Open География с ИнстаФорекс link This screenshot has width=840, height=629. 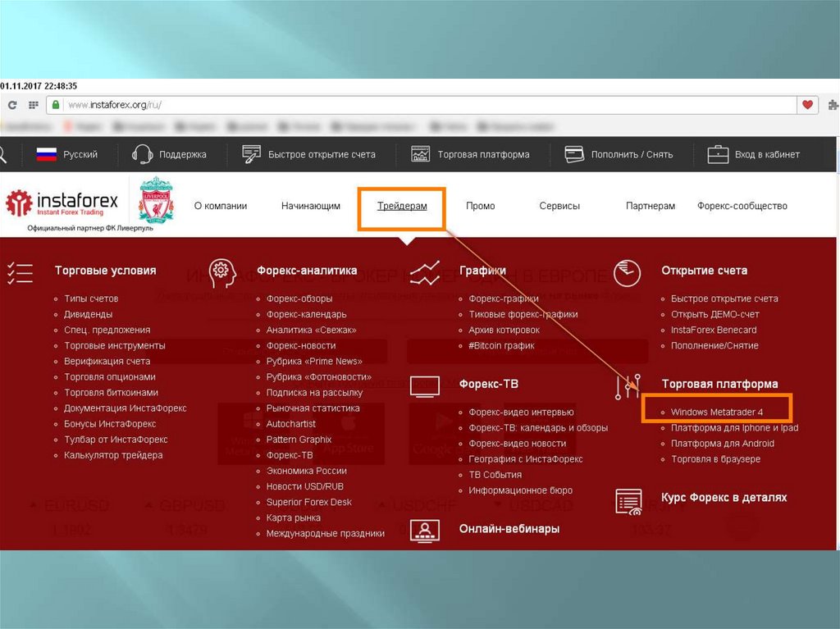point(526,458)
